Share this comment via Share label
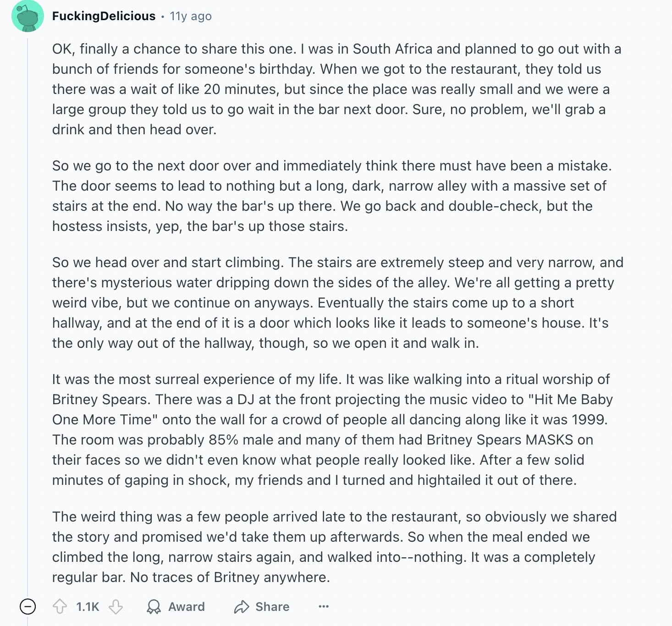Screen dimensions: 672x626 (272, 607)
